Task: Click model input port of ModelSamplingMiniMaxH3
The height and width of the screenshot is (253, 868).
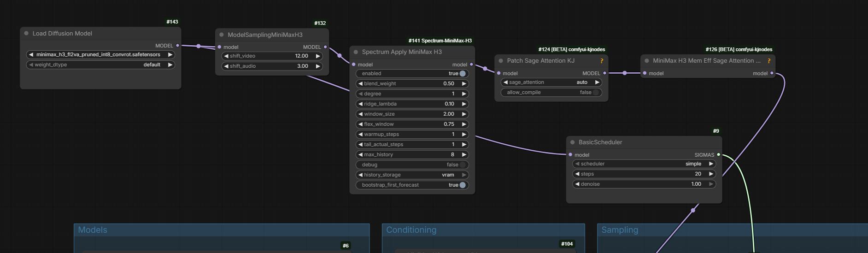Action: (x=219, y=47)
